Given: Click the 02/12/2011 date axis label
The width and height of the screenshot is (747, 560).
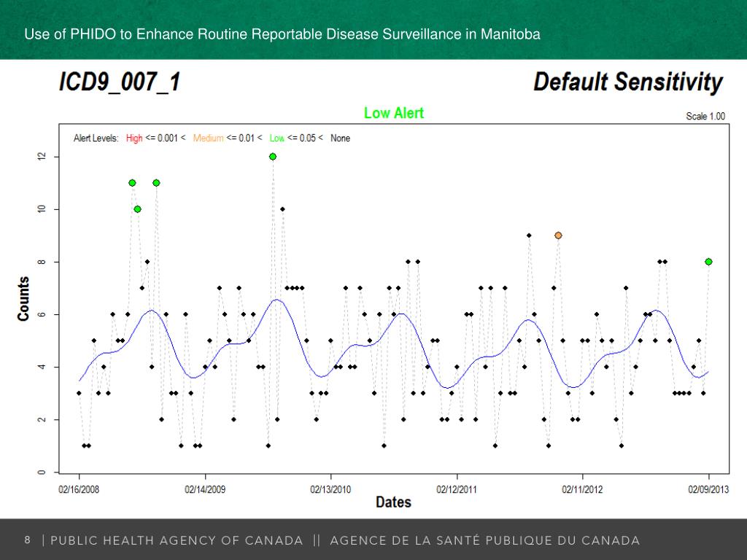Looking at the screenshot, I should (457, 489).
